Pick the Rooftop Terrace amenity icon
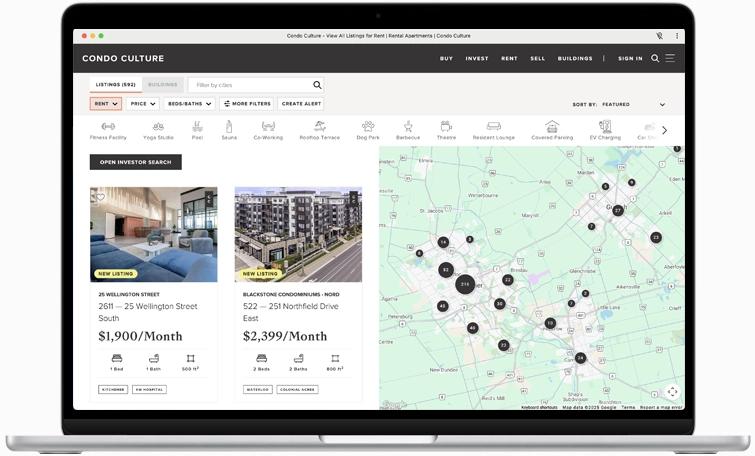 tap(319, 127)
